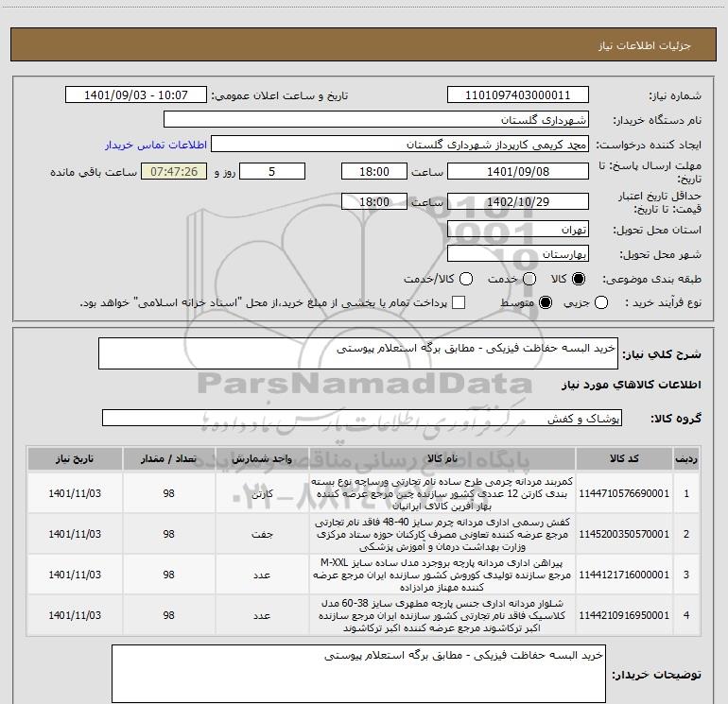Image resolution: width=728 pixels, height=704 pixels.
Task: Click the کفش رسمی اداری مردانه item description
Action: 442,534
